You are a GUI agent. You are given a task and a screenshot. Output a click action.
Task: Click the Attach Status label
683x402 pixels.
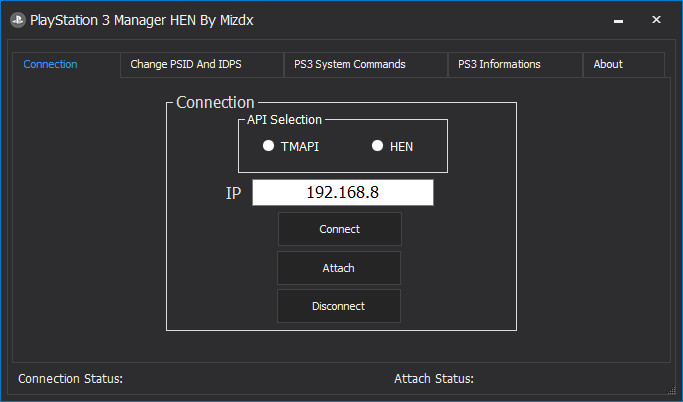click(x=434, y=379)
